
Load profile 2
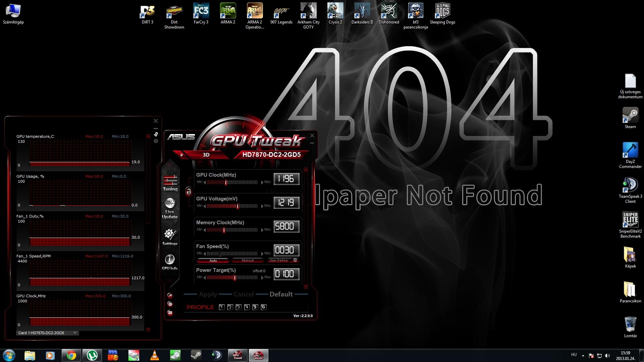[x=230, y=307]
